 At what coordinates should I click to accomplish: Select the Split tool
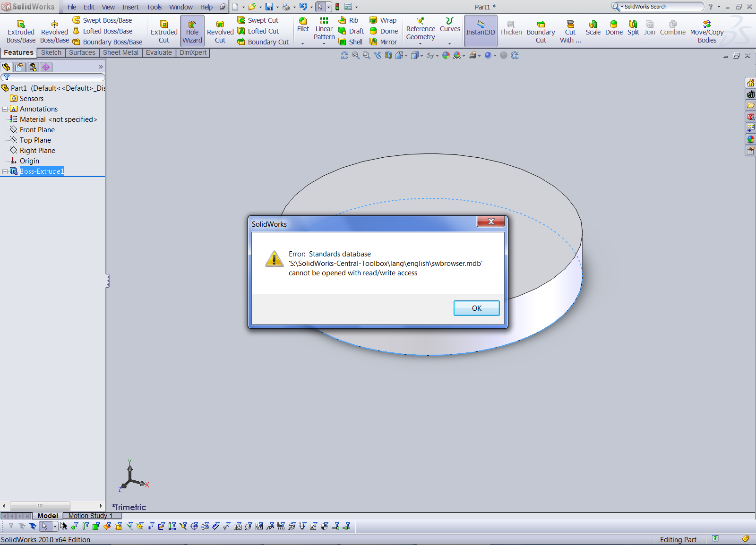633,28
